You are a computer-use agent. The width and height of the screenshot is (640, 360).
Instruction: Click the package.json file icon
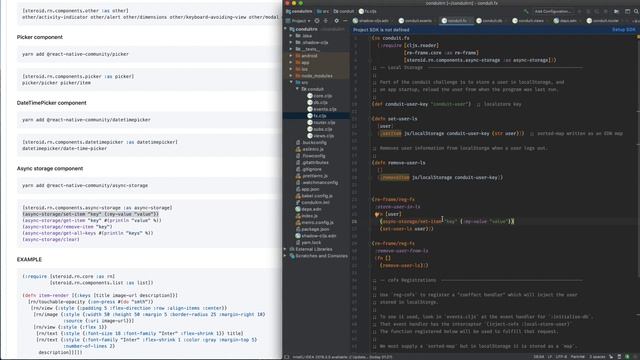[x=298, y=229]
